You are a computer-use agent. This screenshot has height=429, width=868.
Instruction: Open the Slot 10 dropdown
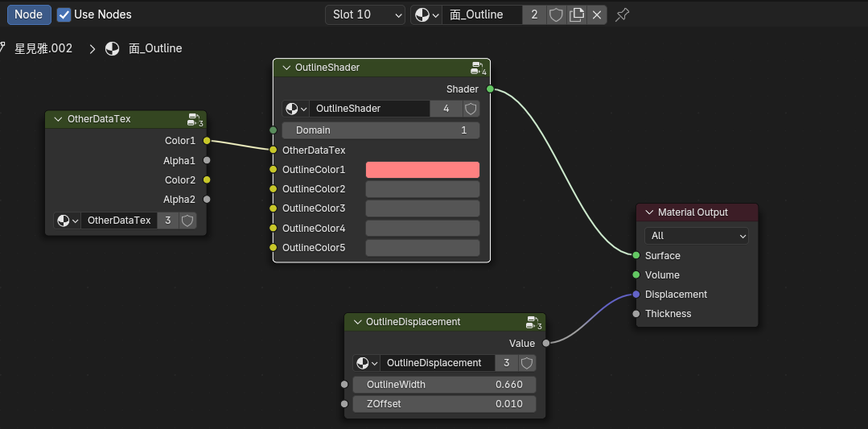coord(364,14)
